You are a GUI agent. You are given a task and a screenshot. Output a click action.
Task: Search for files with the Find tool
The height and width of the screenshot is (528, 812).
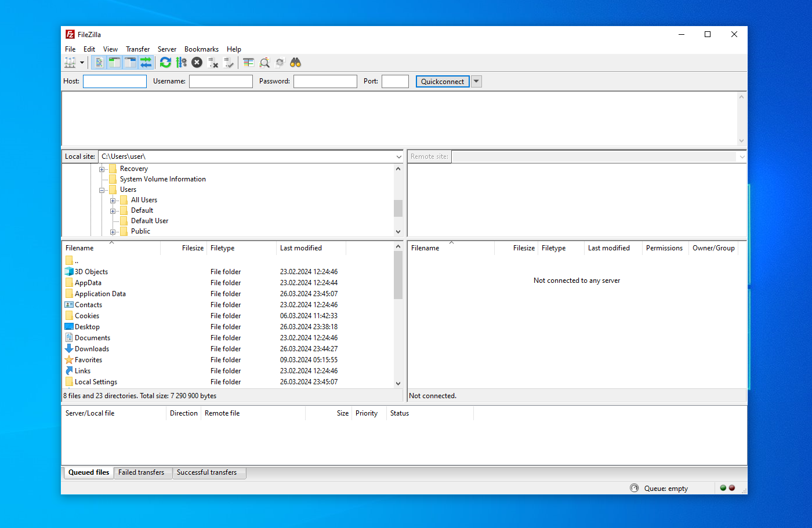295,62
